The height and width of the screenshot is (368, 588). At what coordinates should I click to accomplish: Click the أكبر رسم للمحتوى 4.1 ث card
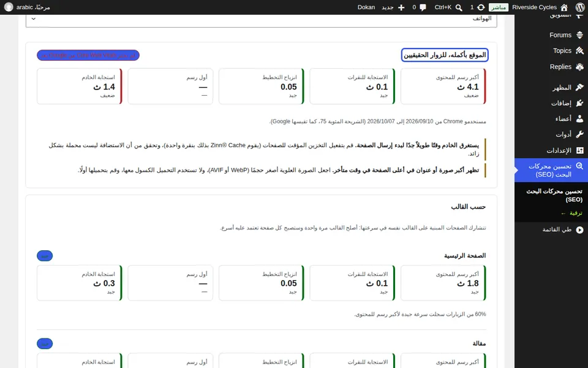point(443,86)
